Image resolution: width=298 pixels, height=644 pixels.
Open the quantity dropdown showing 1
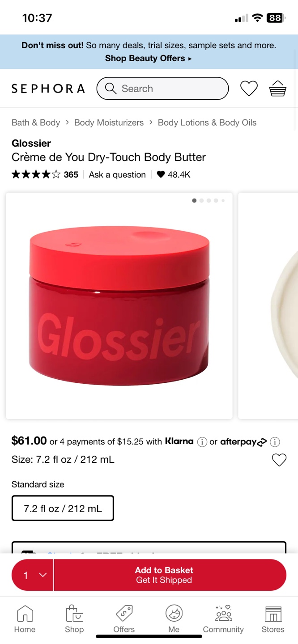pos(33,575)
